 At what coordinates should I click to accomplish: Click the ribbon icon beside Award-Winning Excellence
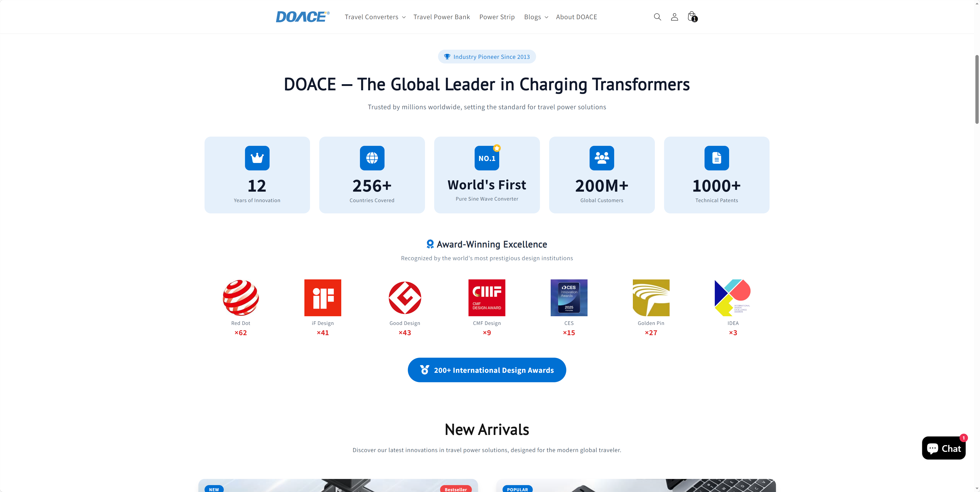point(430,244)
